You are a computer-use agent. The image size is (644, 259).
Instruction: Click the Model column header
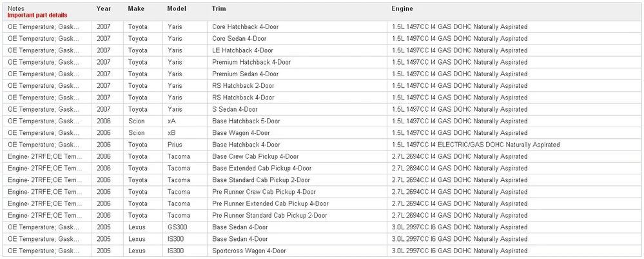click(x=177, y=8)
